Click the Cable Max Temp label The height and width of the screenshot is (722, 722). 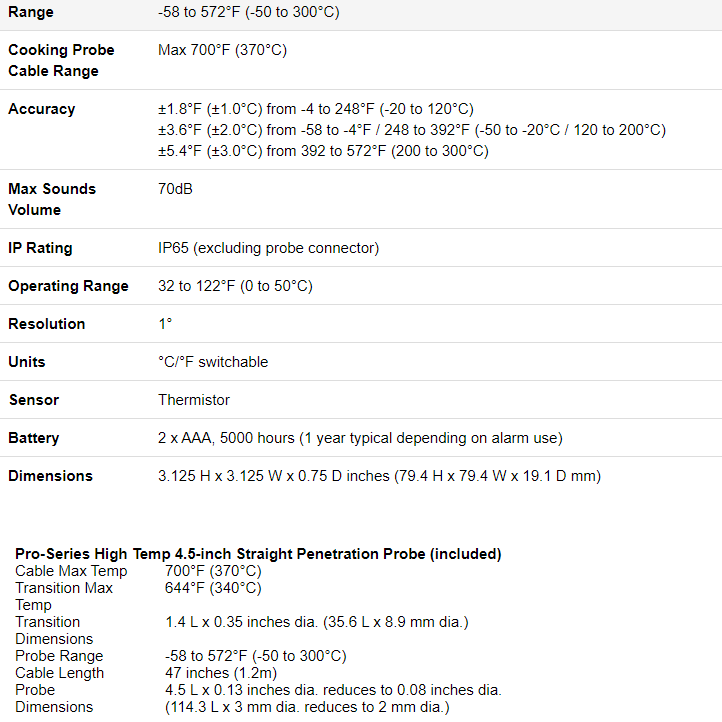[x=71, y=571]
